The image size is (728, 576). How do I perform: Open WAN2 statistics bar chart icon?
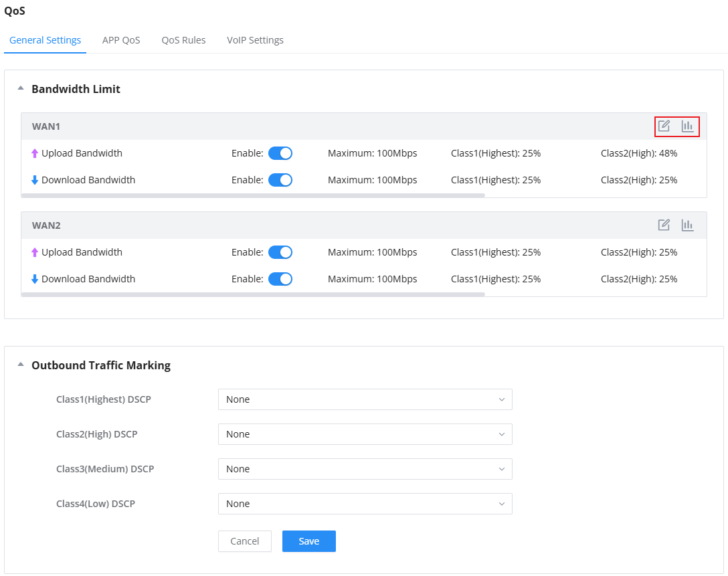click(x=687, y=225)
